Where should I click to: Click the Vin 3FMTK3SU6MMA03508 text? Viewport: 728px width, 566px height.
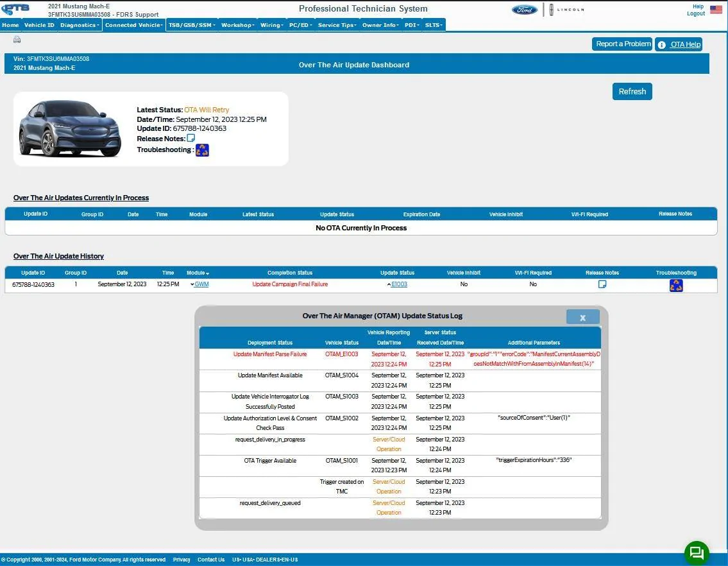51,58
